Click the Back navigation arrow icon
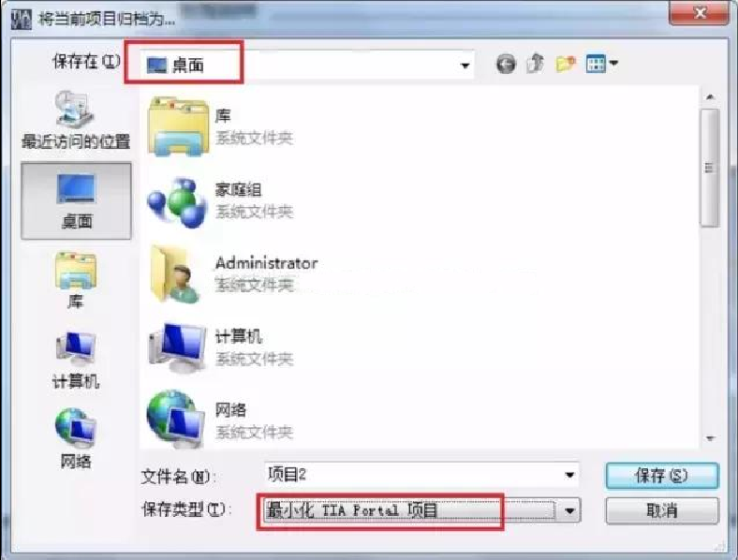This screenshot has height=560, width=738. (x=506, y=64)
